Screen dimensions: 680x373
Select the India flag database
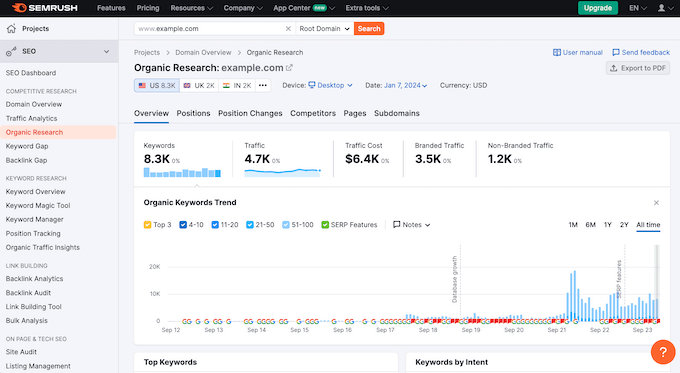[x=237, y=85]
